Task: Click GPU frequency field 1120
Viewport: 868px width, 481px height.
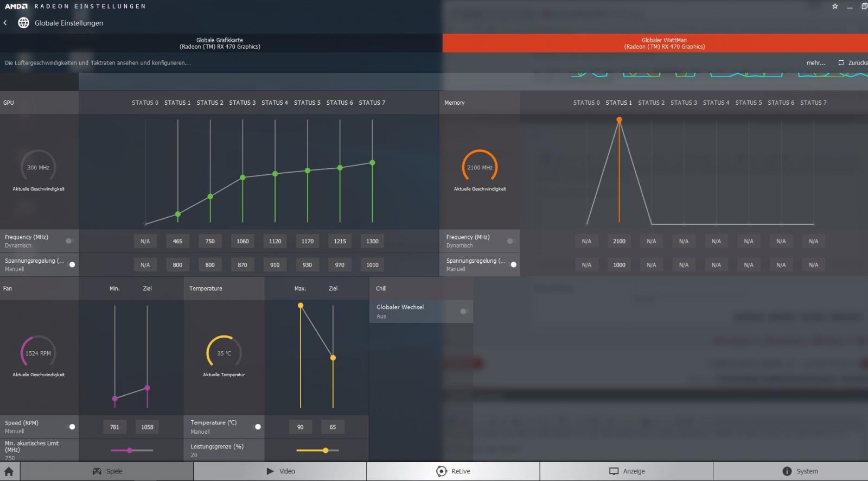Action: [275, 241]
